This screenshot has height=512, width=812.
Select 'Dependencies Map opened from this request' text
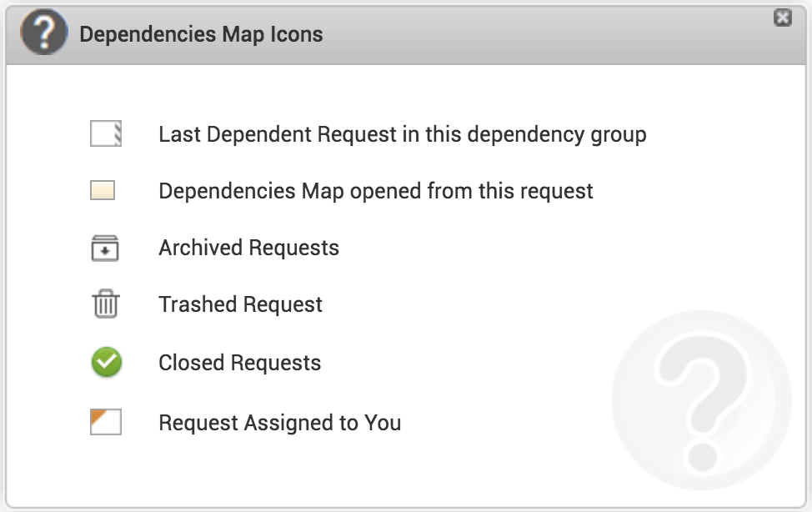(375, 191)
